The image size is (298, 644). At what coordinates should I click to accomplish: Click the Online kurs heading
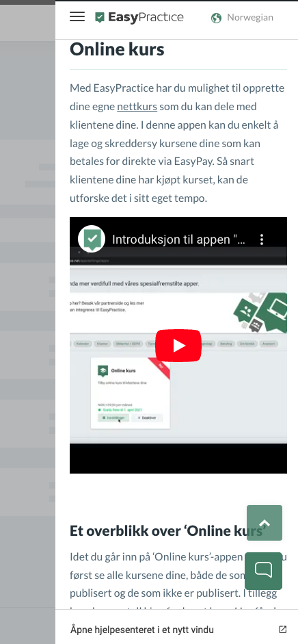(x=118, y=50)
